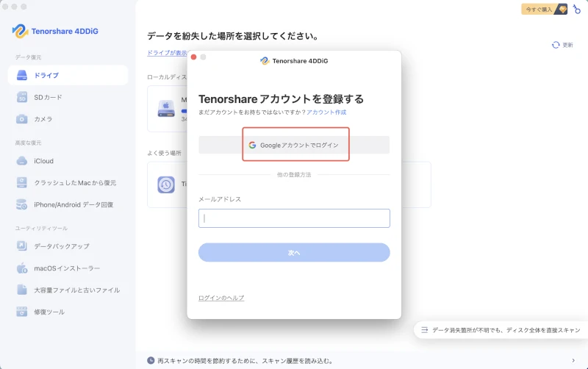This screenshot has height=369, width=588.
Task: Click アカウント作成 link in dialog
Action: 326,112
